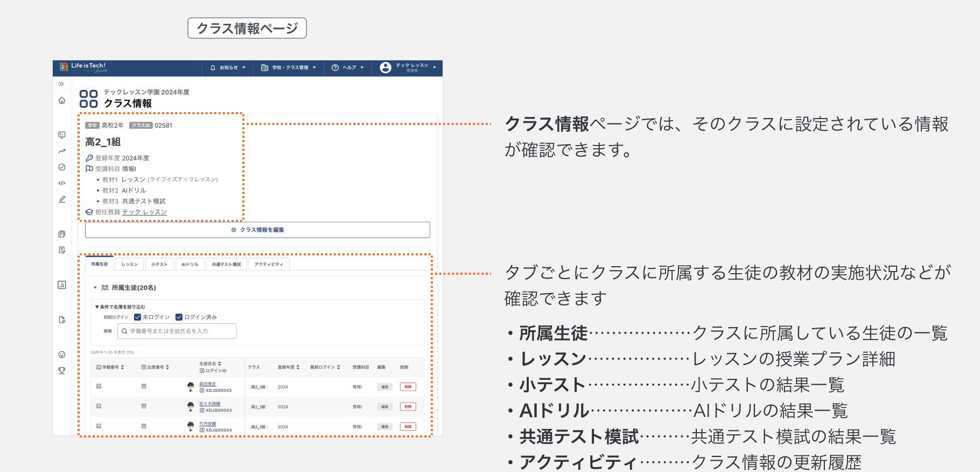
Task: Collapse the 所属生徒(20名) section
Action: [95, 288]
